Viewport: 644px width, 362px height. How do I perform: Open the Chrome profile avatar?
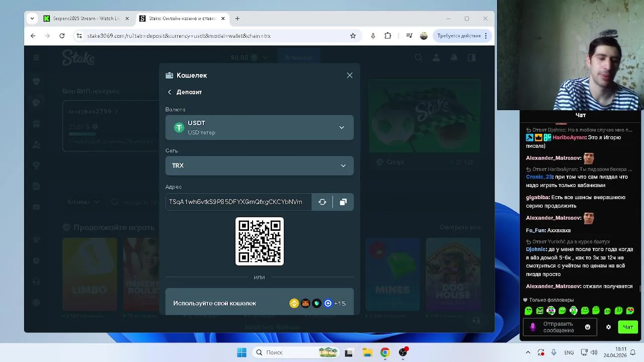click(x=424, y=36)
